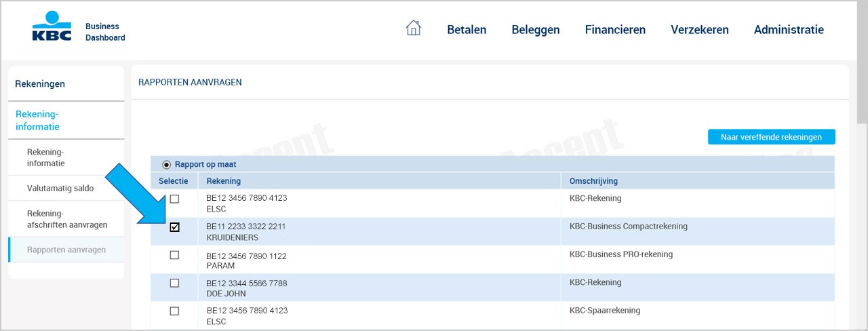Tick the DOE JOHN account checkbox
Image resolution: width=868 pixels, height=331 pixels.
coord(174,283)
